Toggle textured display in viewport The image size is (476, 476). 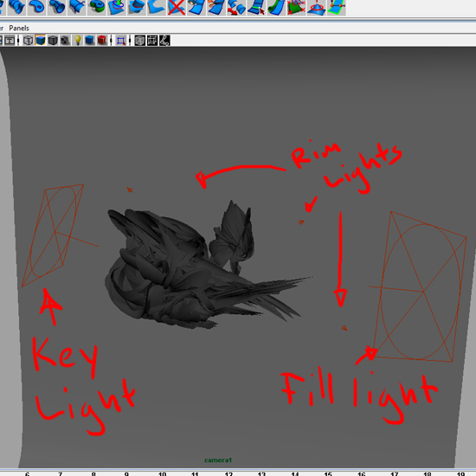tap(65, 41)
